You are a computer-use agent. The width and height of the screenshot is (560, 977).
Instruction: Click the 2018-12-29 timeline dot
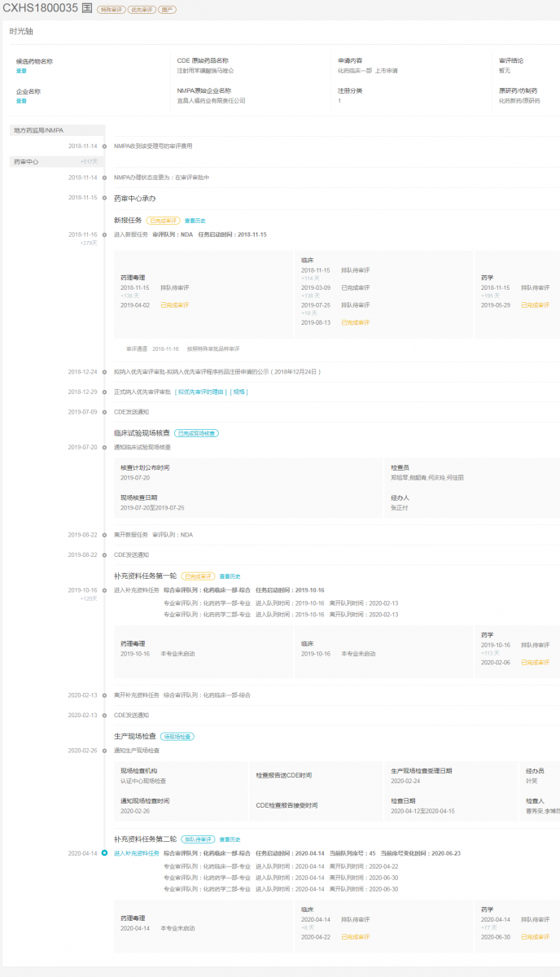[104, 392]
